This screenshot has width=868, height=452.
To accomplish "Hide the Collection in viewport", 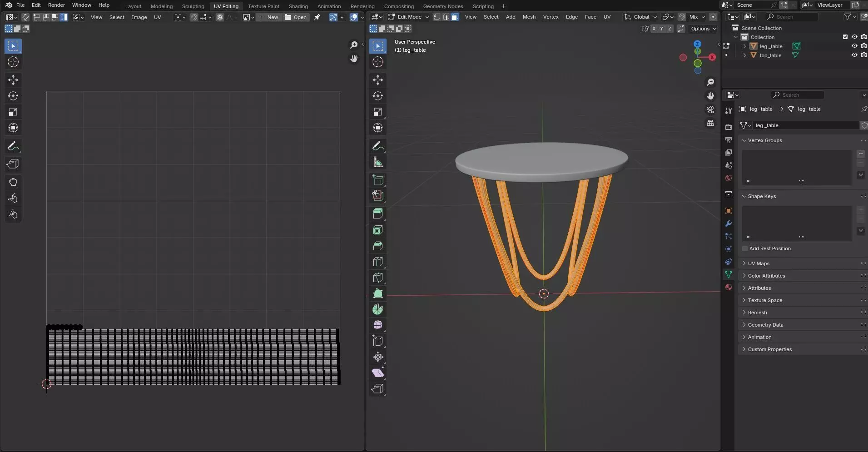I will click(x=854, y=37).
